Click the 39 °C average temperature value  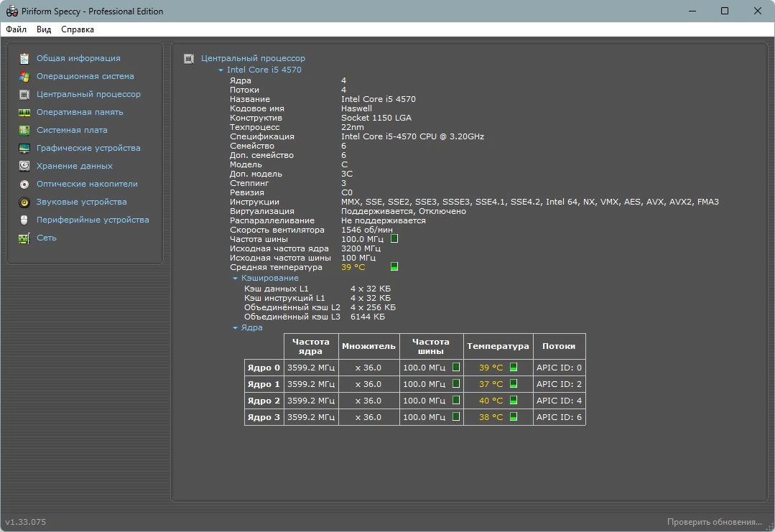(x=353, y=267)
